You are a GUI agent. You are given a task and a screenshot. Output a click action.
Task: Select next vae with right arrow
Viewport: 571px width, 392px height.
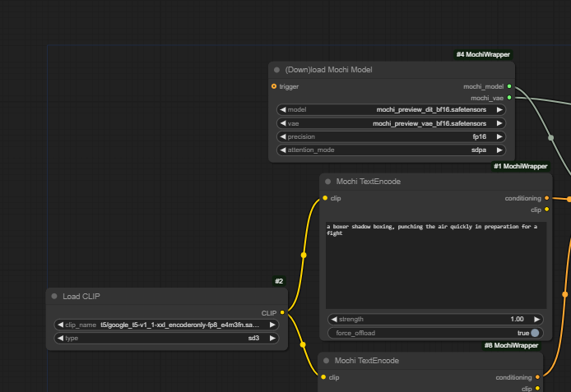pos(499,123)
